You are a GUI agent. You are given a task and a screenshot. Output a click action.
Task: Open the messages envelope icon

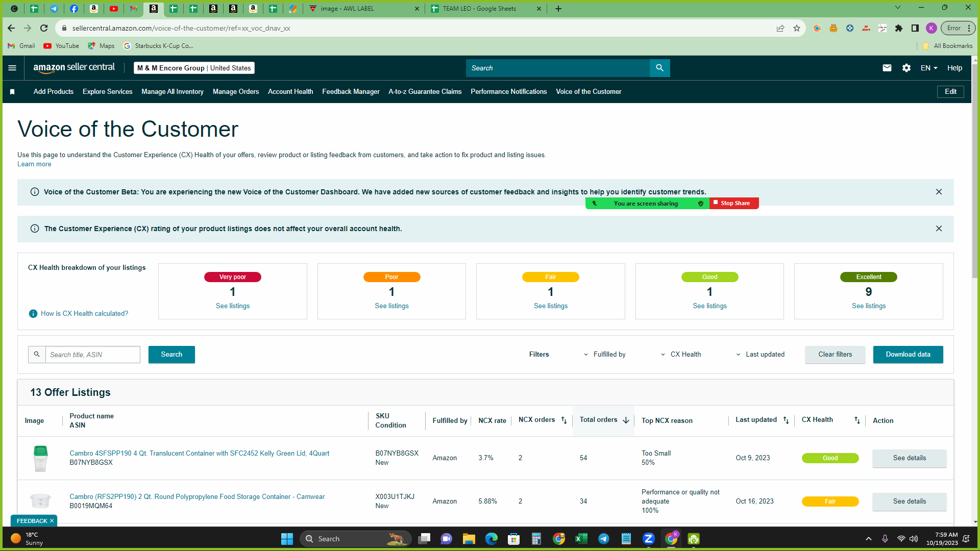coord(887,68)
